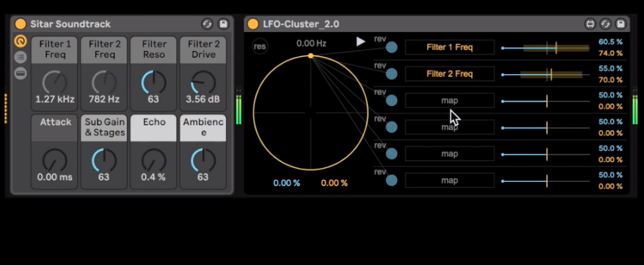Toggle rev dot on fourth mapping row
The width and height of the screenshot is (644, 265).
[392, 127]
